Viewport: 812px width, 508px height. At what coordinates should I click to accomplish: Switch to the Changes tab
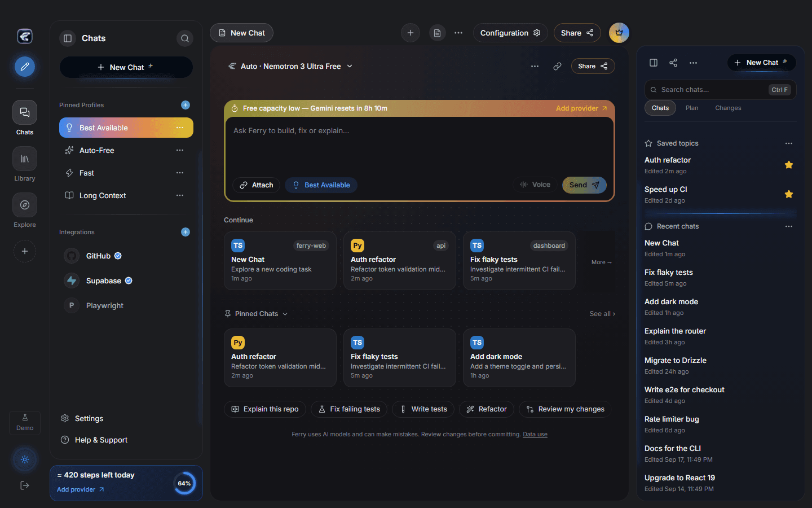(x=728, y=108)
